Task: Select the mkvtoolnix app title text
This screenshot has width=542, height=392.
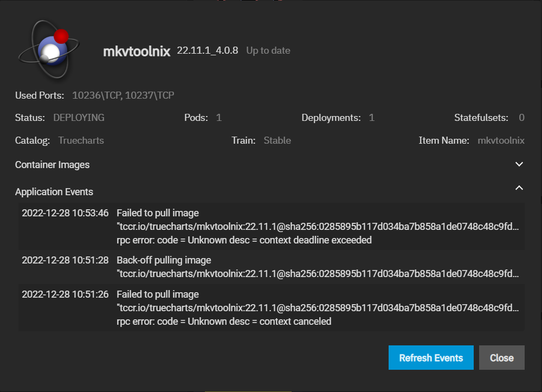Action: (137, 52)
